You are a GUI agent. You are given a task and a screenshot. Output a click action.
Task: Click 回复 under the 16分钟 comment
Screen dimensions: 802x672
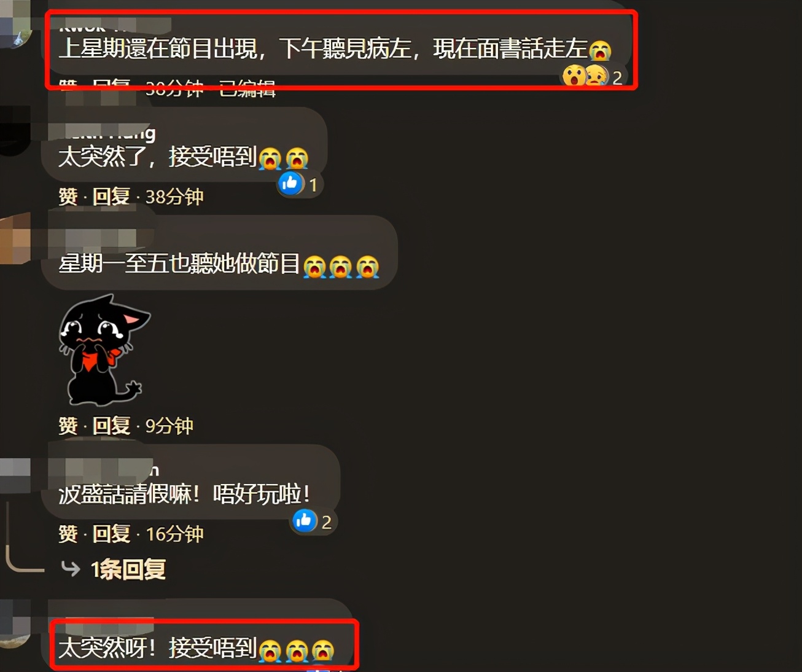pos(111,534)
